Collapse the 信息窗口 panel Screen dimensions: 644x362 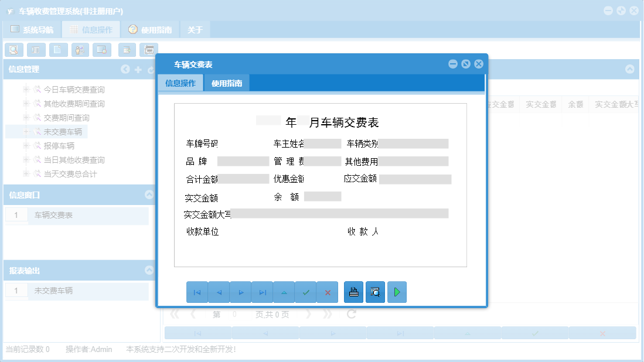[149, 194]
